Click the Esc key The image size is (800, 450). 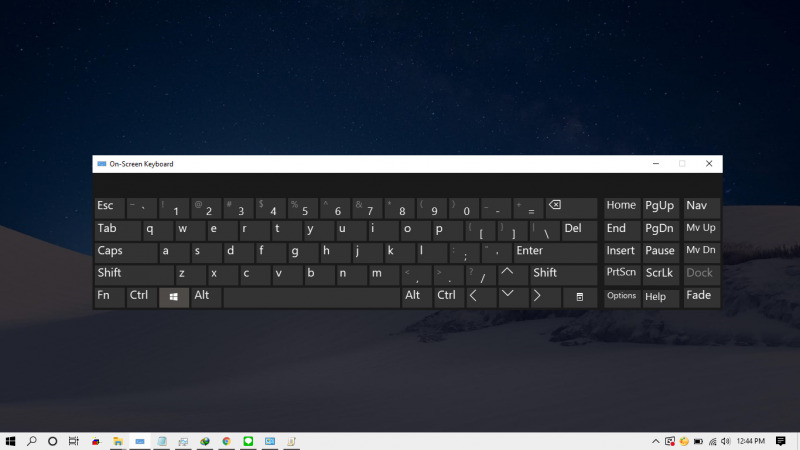point(109,208)
